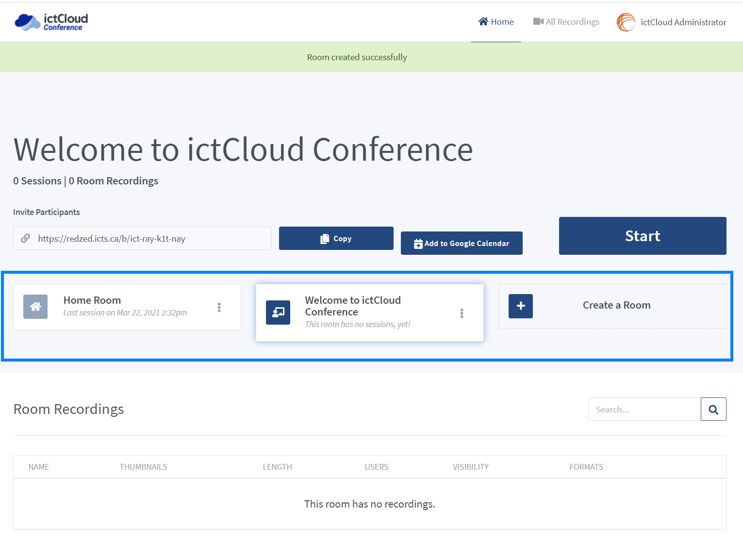This screenshot has height=560, width=743.
Task: Click the USERS column header
Action: 377,467
